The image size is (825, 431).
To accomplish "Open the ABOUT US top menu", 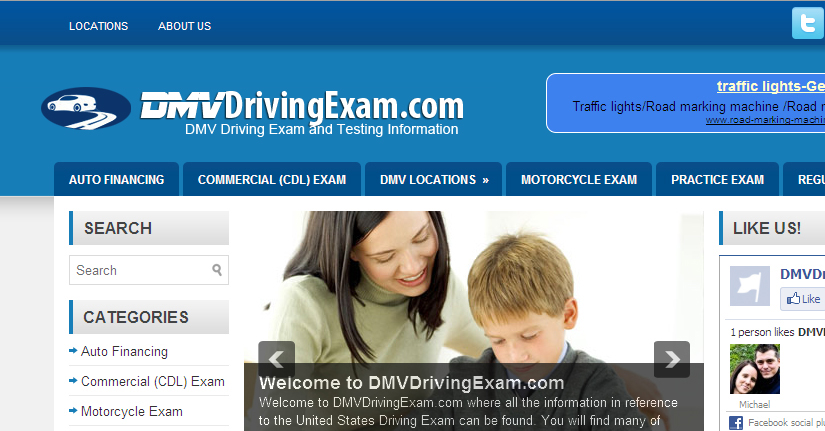I will click(x=185, y=26).
